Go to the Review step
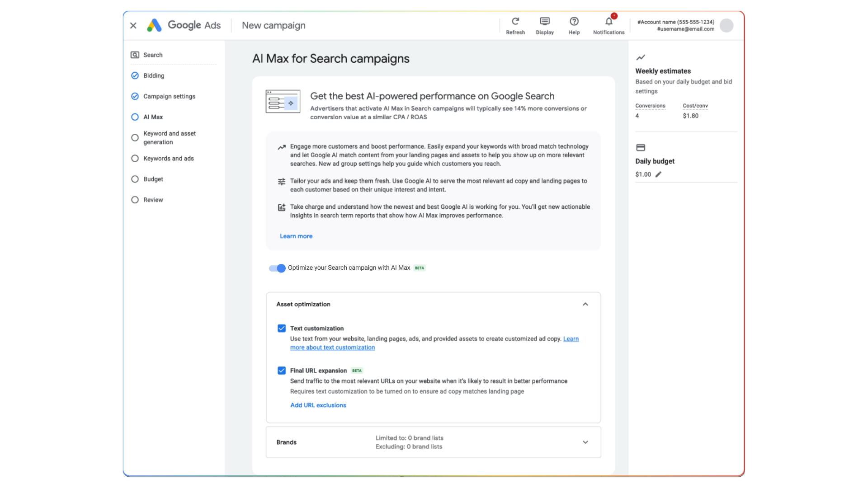Screen dimensions: 868x488 click(x=153, y=200)
